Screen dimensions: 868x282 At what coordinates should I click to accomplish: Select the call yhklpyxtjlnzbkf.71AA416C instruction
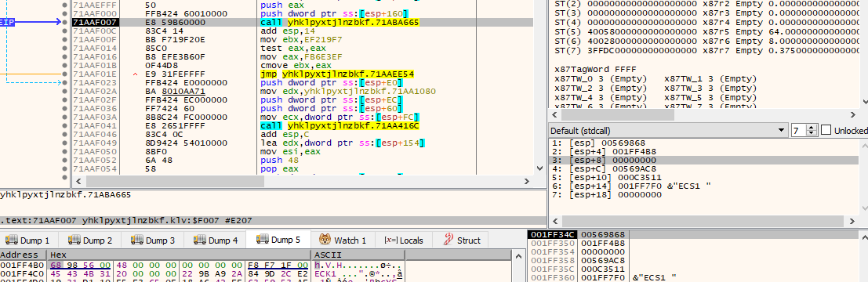pos(340,125)
